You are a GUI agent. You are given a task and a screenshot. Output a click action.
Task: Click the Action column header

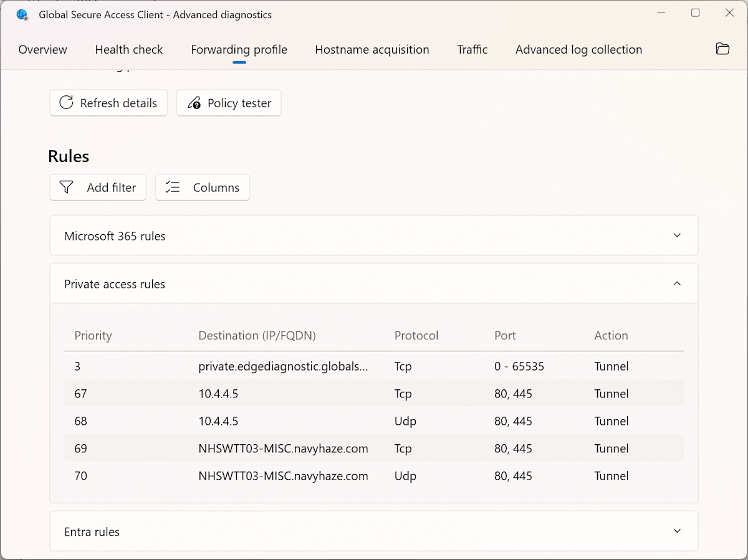611,335
